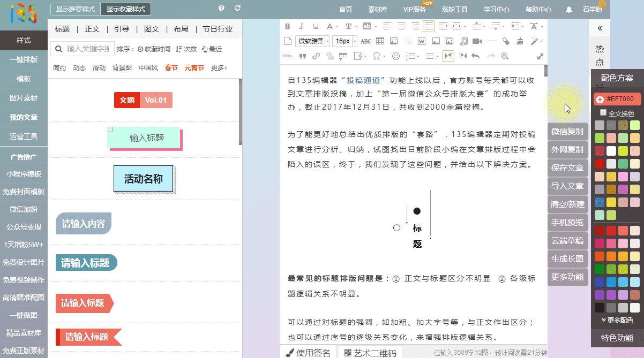Image resolution: width=644 pixels, height=358 pixels.
Task: Insert video with camera icon
Action: click(477, 41)
